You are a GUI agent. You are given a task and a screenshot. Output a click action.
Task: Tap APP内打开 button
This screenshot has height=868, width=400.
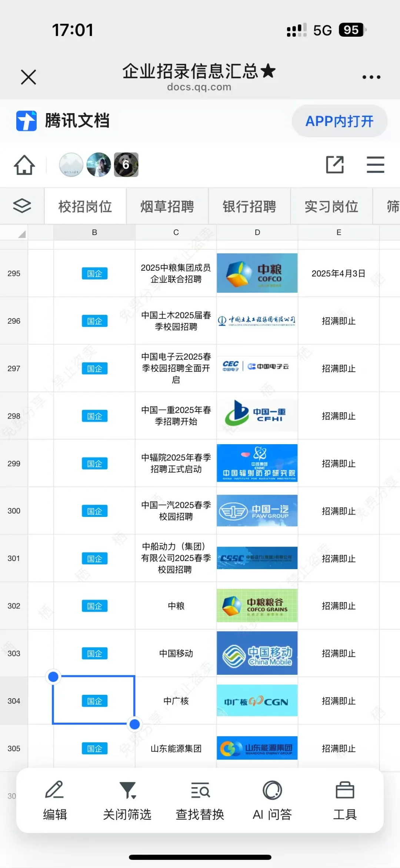tap(340, 121)
